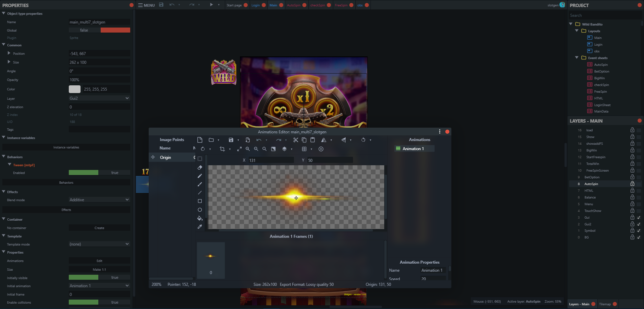Click main toolbar save icon next to MENU
The width and height of the screenshot is (644, 309).
coord(161,5)
